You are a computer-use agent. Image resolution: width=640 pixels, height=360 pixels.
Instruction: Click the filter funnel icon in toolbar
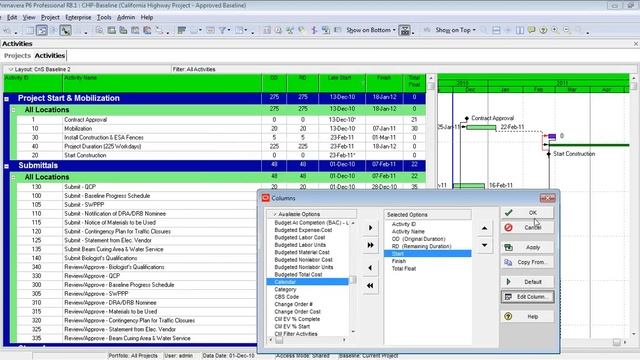click(x=222, y=30)
